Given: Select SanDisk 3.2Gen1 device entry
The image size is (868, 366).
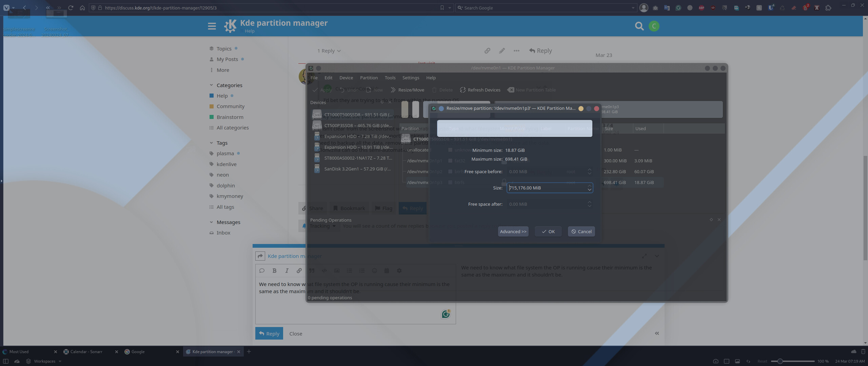Looking at the screenshot, I should click(x=357, y=169).
